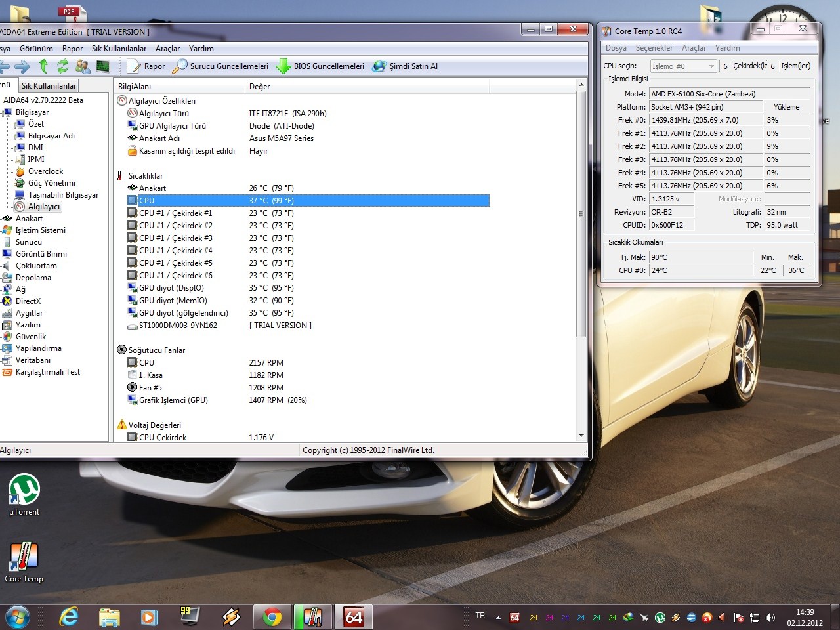The width and height of the screenshot is (840, 630).
Task: Select Güvenlik in the tree
Action: tap(31, 337)
